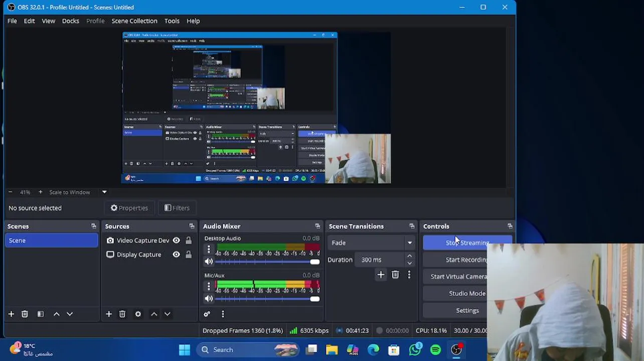Mute Desktop Audio speaker
Viewport: 644px width, 361px height.
[209, 261]
